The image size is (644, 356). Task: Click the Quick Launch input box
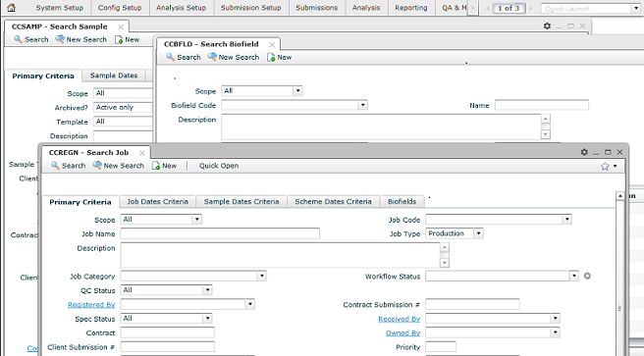(x=587, y=8)
